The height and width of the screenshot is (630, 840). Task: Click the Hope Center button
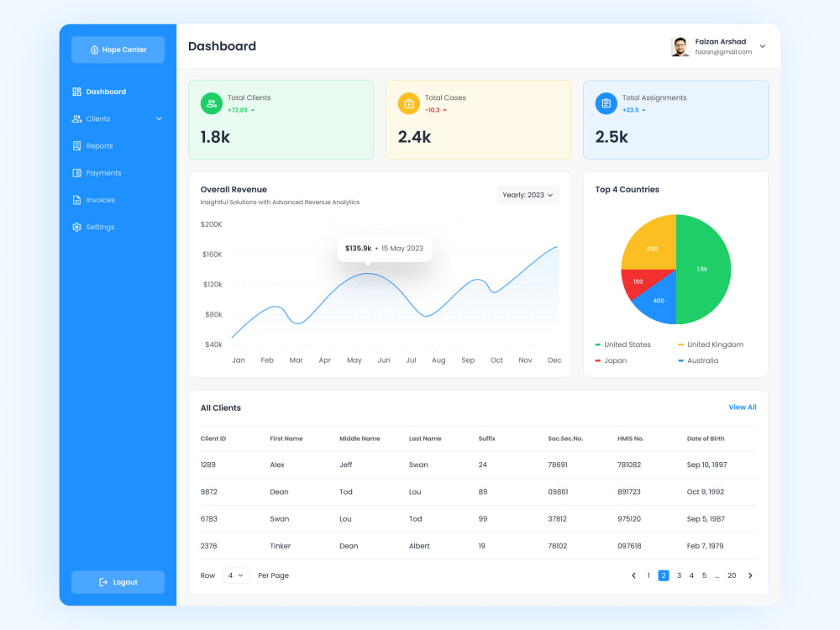(x=118, y=50)
